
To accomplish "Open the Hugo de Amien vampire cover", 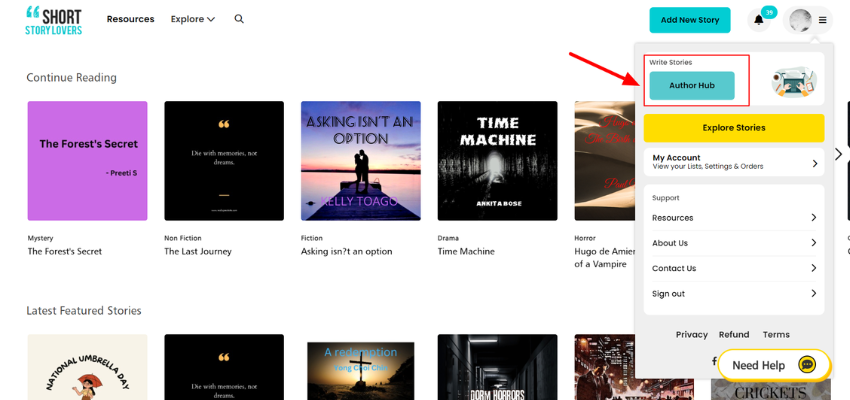I will (x=604, y=161).
